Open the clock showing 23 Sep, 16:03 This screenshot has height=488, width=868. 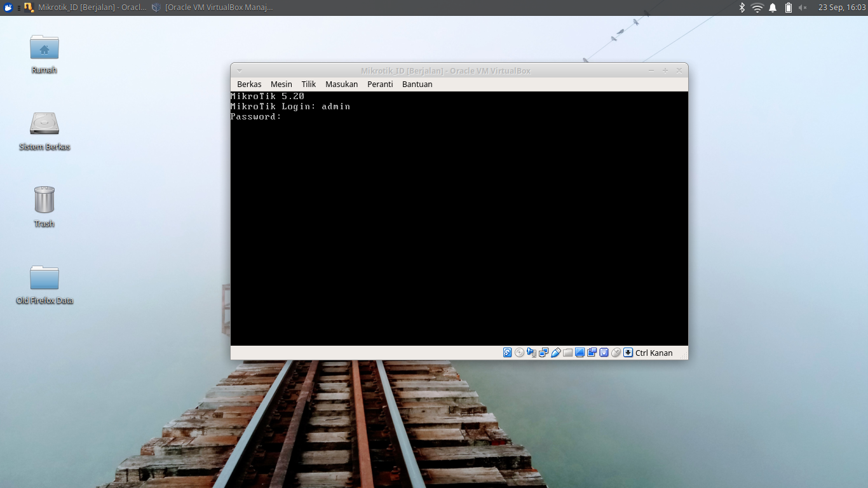point(842,8)
